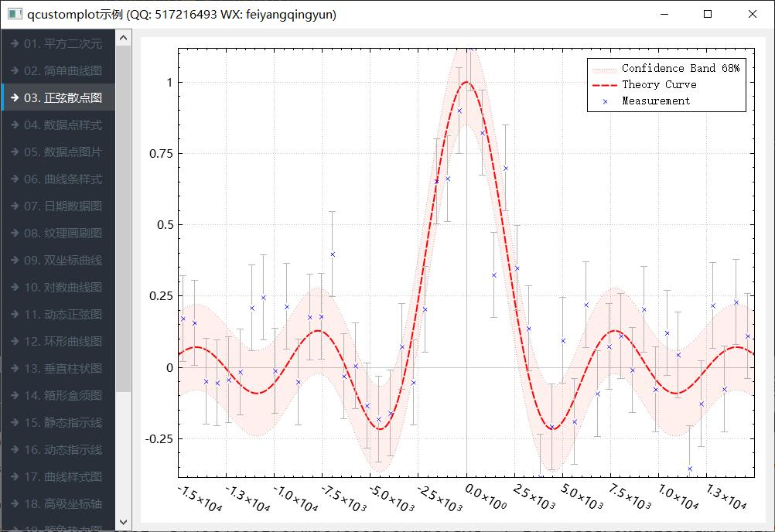The height and width of the screenshot is (532, 775).
Task: Click arrow icon beside 16. 动态指示线
Action: 14,450
